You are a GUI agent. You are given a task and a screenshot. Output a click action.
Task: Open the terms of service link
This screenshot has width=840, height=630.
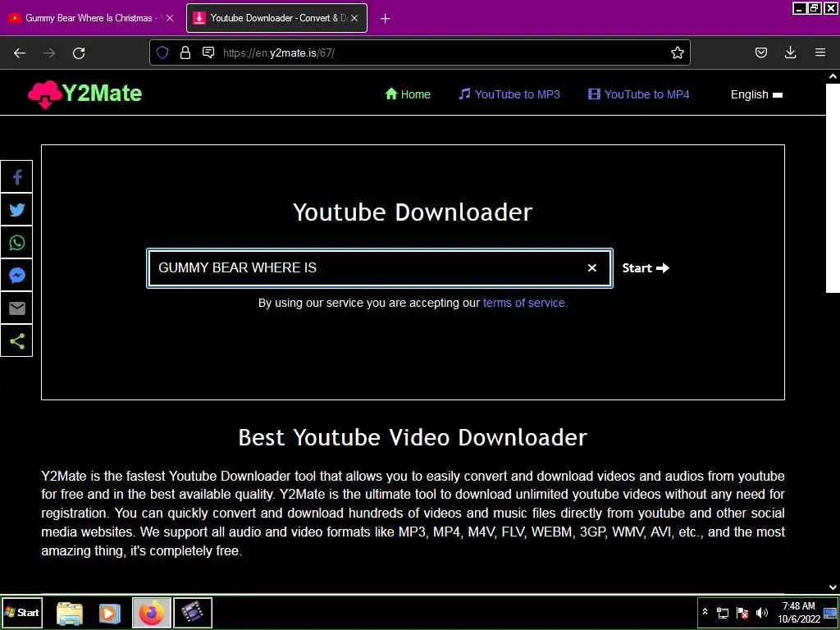click(x=525, y=303)
